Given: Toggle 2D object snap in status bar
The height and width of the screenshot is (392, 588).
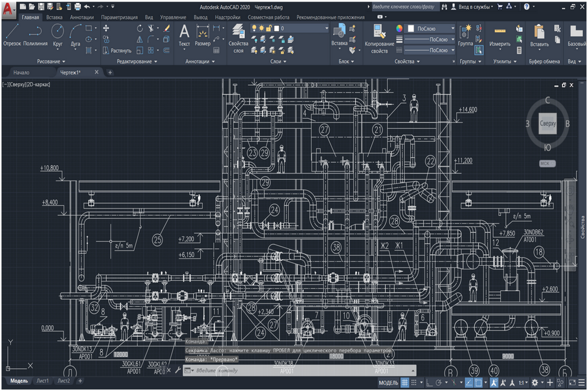Looking at the screenshot, I should (478, 383).
